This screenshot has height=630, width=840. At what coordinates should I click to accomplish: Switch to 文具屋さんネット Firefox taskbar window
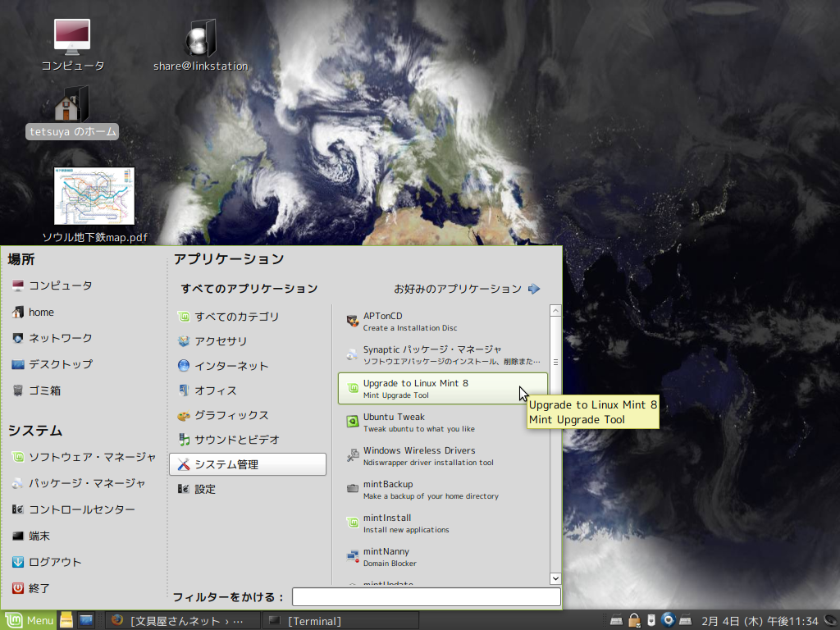(183, 621)
